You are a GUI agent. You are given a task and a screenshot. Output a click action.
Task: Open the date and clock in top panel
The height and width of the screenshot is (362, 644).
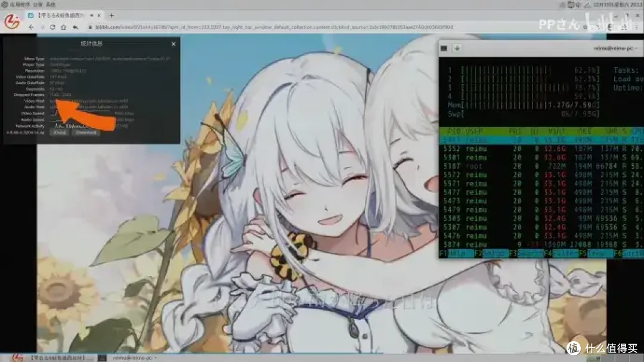pos(618,5)
